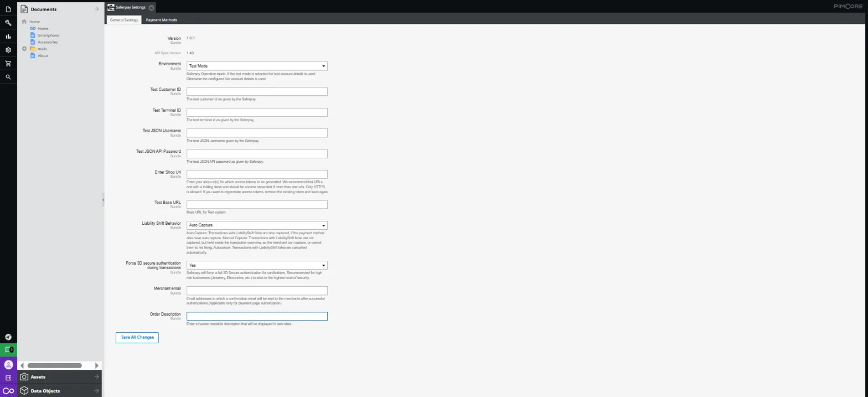
Task: Open the Force 3D secure authentication dropdown
Action: click(257, 265)
